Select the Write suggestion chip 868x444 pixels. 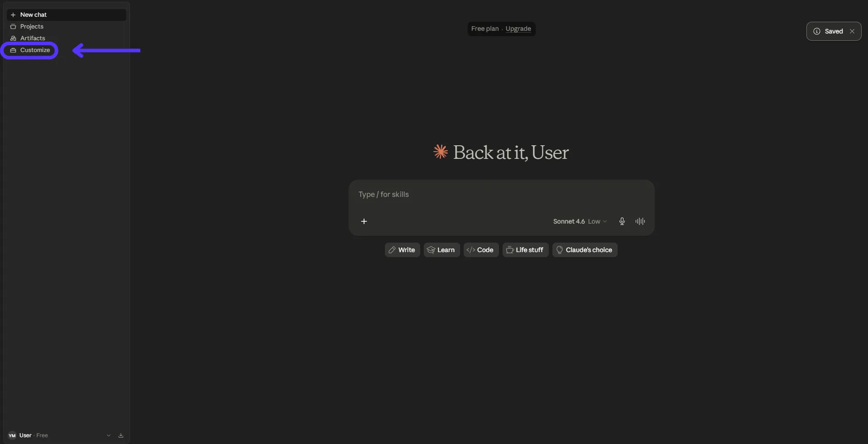coord(402,250)
